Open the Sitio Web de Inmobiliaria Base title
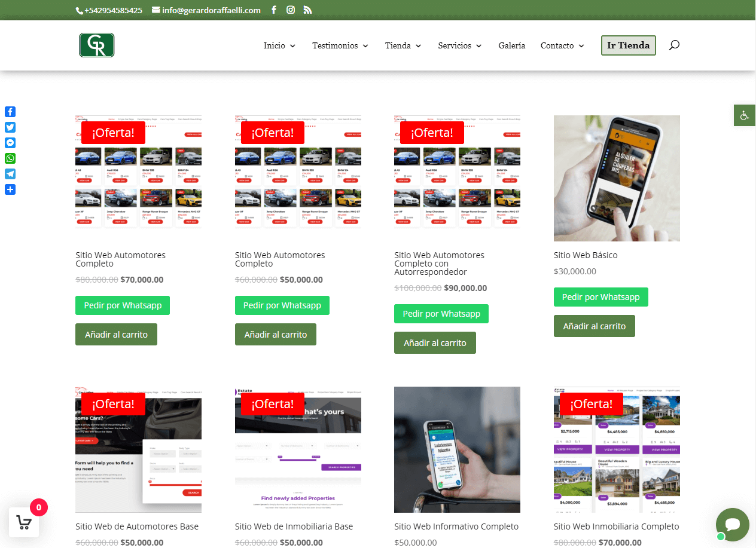This screenshot has height=548, width=756. tap(294, 526)
